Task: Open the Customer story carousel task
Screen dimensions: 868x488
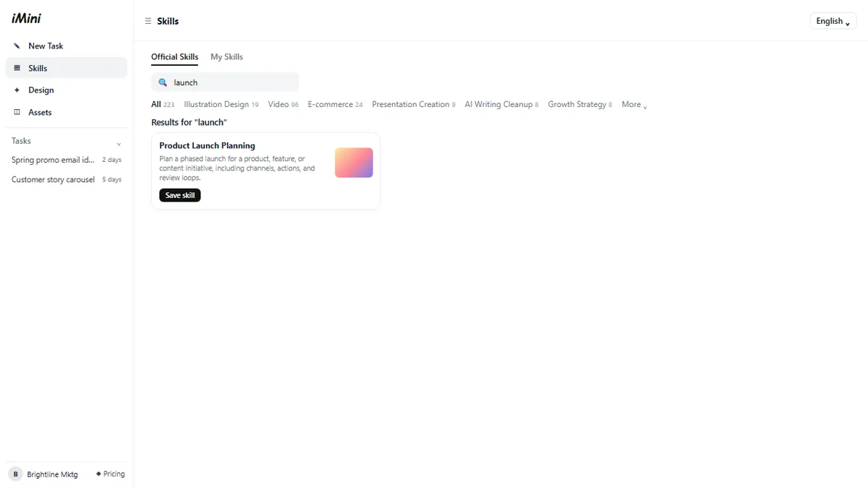Action: [67, 179]
